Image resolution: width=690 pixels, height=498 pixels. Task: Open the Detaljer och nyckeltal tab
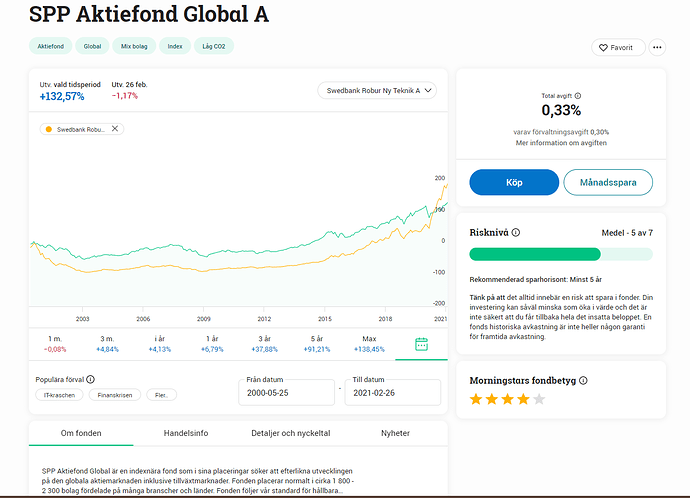(x=289, y=433)
